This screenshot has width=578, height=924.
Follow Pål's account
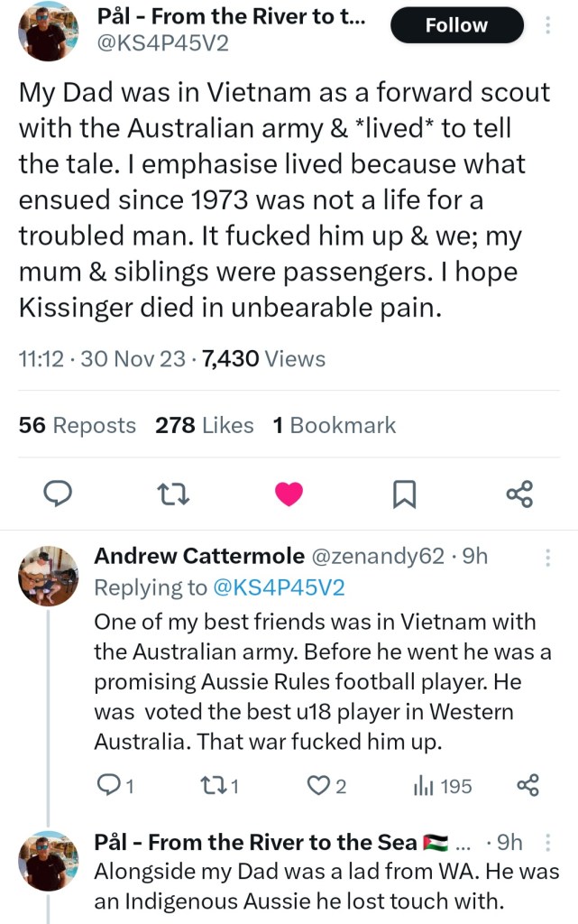coord(456,25)
